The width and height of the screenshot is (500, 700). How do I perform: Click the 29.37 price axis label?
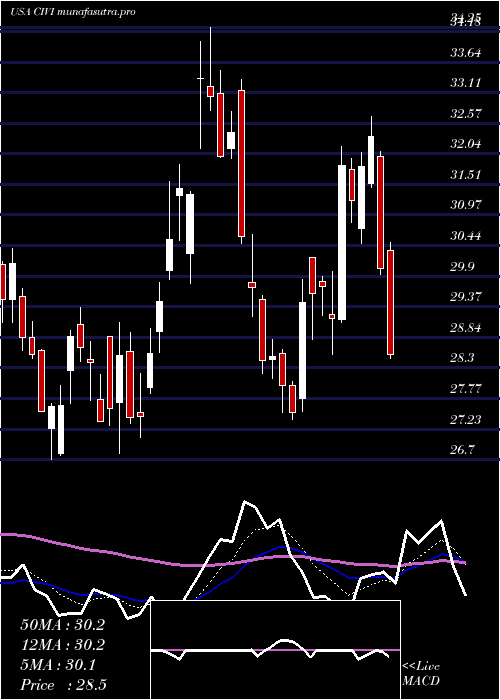(466, 297)
